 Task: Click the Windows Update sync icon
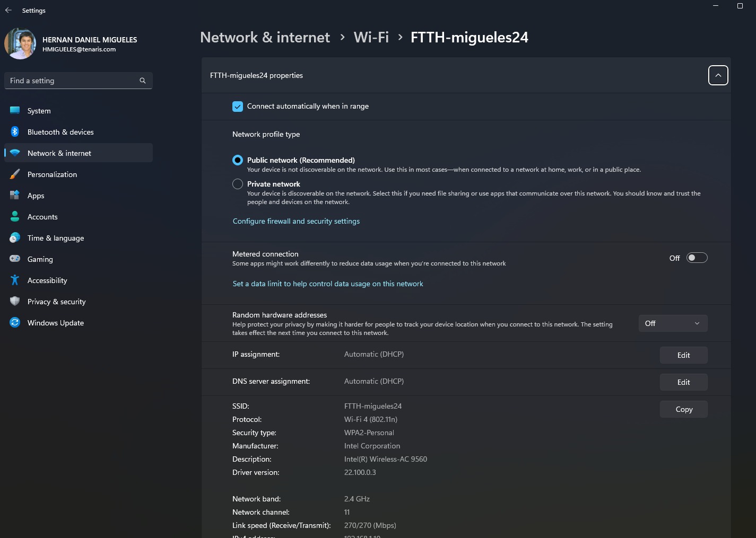(15, 323)
